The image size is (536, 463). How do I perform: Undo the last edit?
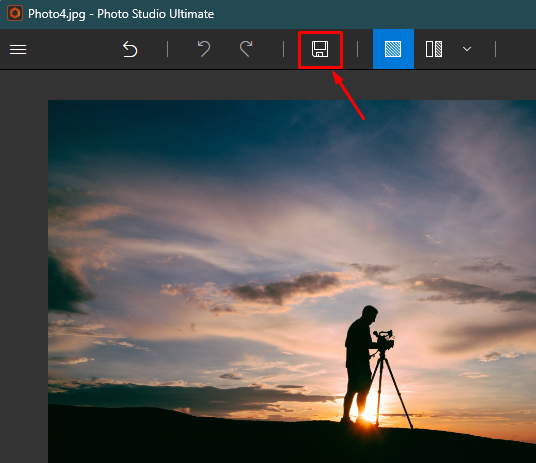click(x=204, y=49)
